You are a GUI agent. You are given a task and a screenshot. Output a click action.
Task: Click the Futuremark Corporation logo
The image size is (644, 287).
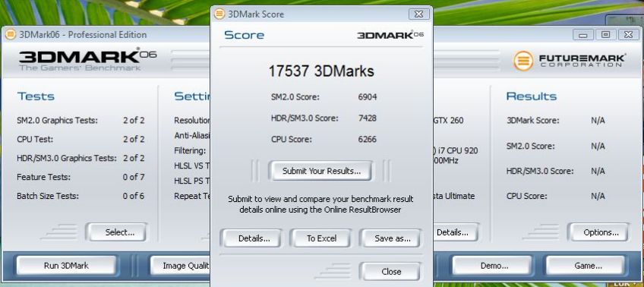pyautogui.click(x=570, y=60)
